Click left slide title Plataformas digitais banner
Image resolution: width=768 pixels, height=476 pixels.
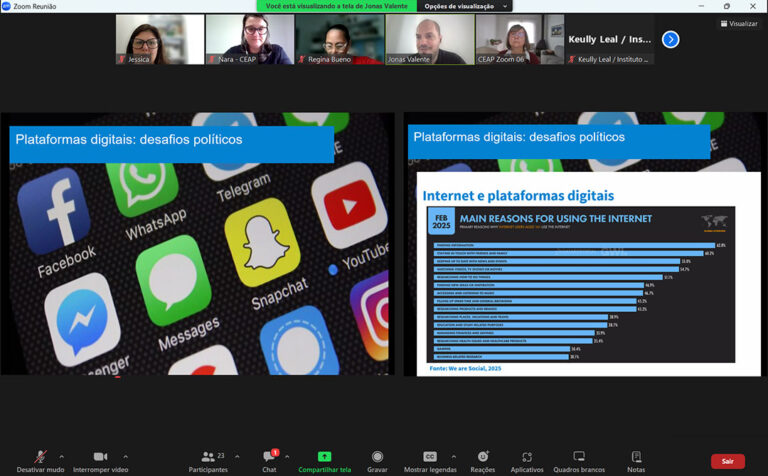coord(171,144)
